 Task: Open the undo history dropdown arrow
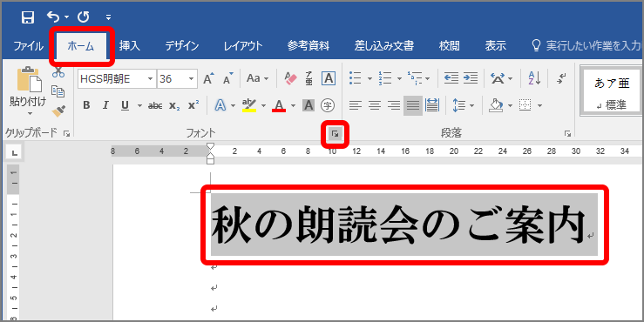click(x=66, y=17)
